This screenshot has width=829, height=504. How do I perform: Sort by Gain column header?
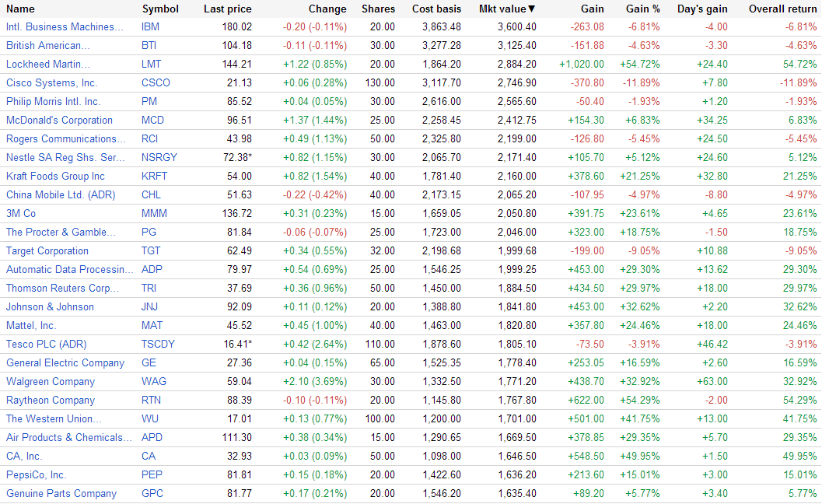point(592,9)
